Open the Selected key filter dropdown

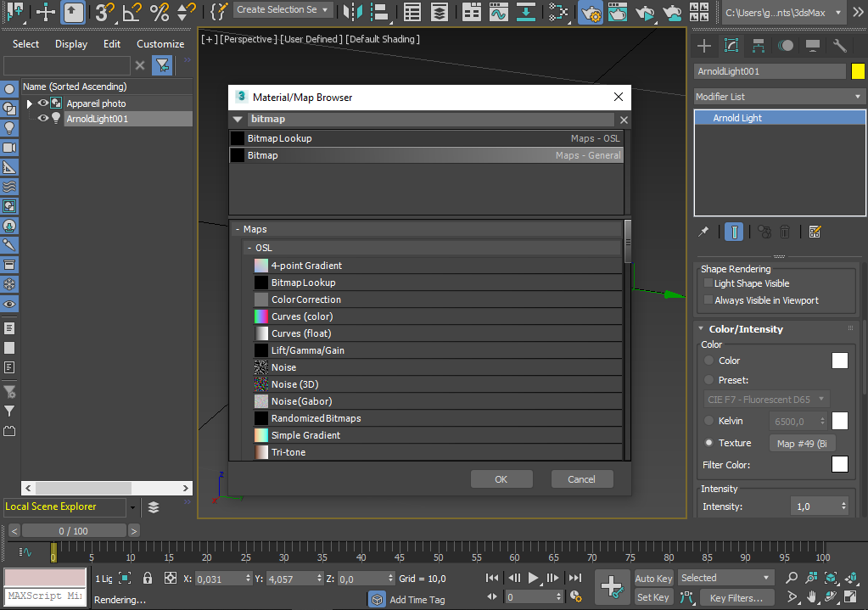(725, 578)
